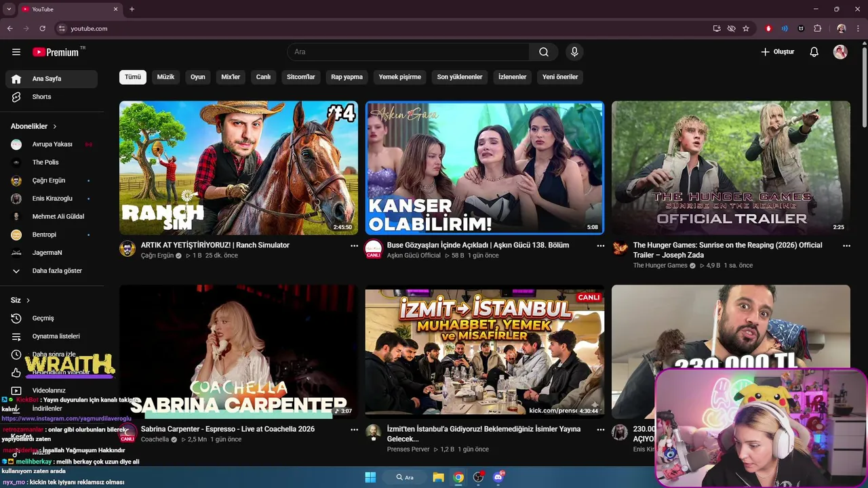Click The Hunger Games channel avatar
Image resolution: width=868 pixels, height=488 pixels.
pyautogui.click(x=620, y=249)
